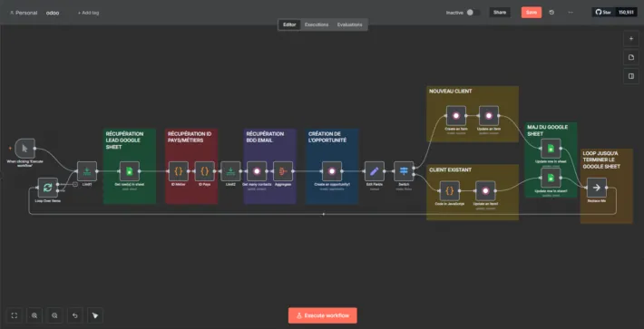Open the Get many contacts node
The image size is (644, 329).
coord(257,171)
